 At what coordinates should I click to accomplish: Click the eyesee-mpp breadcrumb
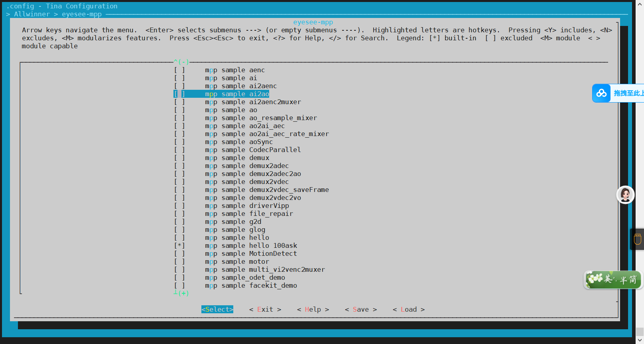82,14
